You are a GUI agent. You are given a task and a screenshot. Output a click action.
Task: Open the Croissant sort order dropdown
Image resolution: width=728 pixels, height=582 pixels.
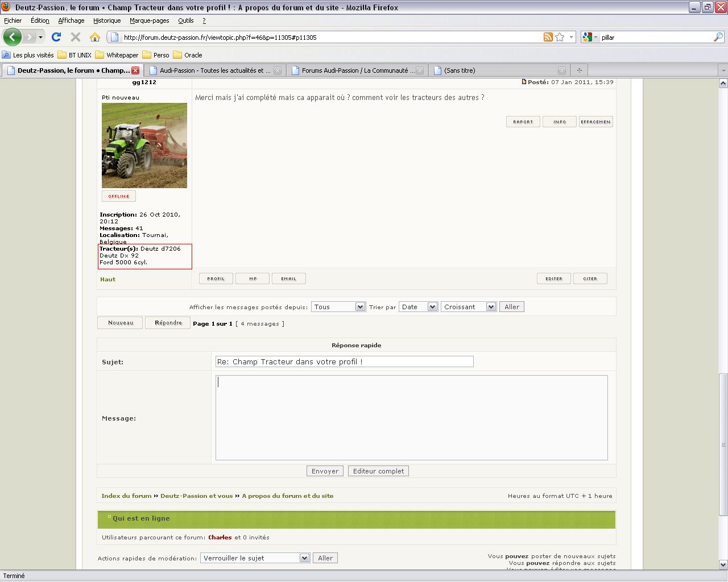[469, 307]
